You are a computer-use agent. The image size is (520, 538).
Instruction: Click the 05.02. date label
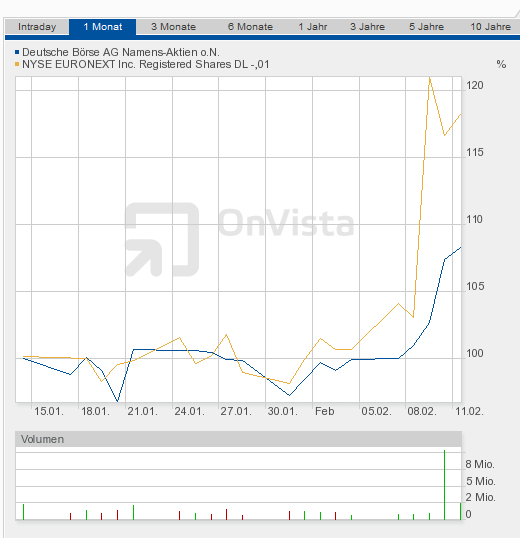376,411
